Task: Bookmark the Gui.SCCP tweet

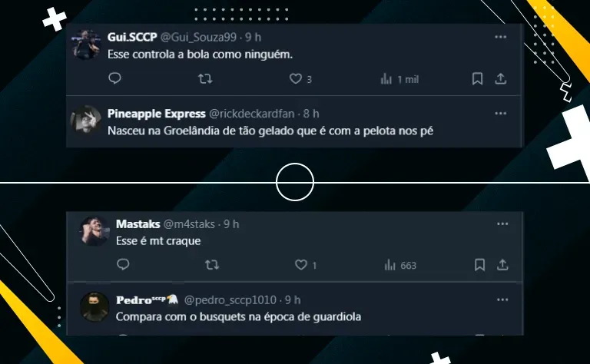Action: coord(477,78)
